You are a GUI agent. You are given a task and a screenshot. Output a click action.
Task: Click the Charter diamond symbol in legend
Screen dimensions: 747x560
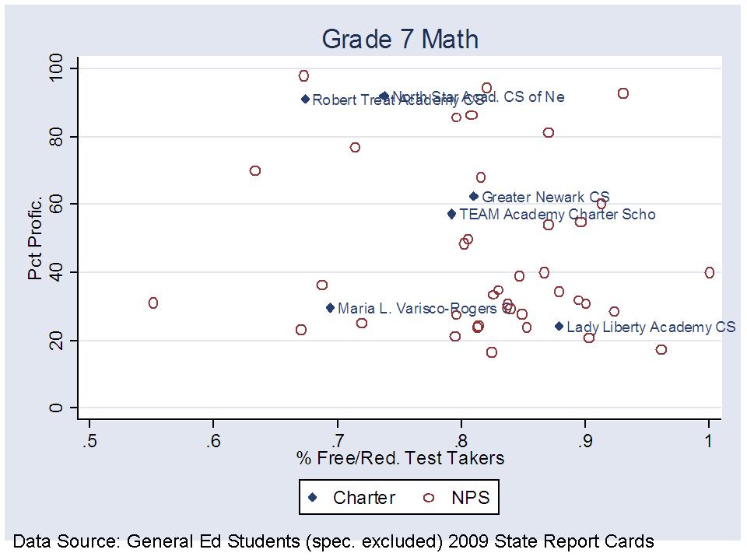(314, 498)
